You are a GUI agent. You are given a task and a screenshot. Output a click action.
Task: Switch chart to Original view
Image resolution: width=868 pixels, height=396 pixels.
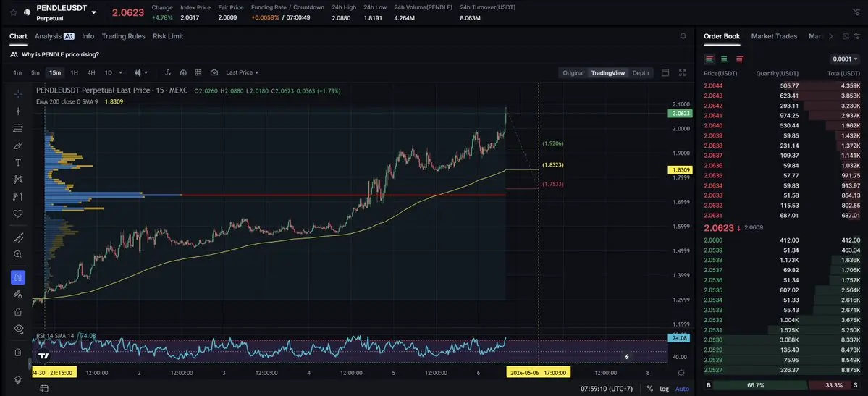click(x=573, y=73)
